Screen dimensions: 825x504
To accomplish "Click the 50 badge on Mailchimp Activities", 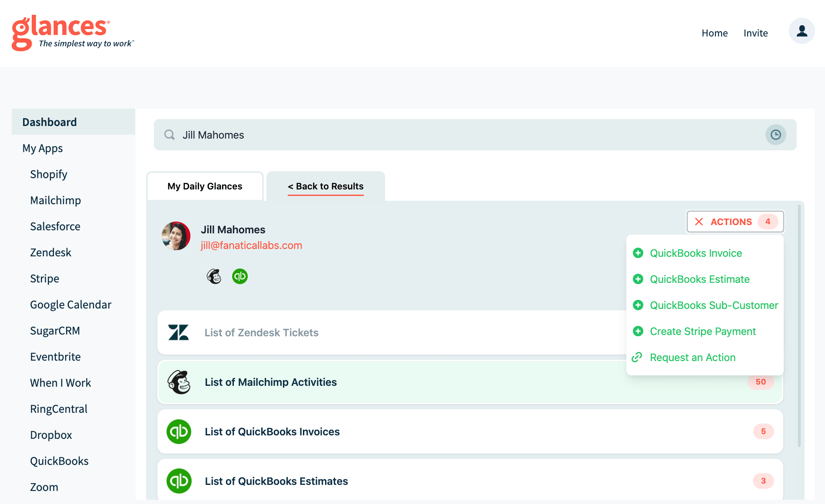I will pyautogui.click(x=761, y=382).
